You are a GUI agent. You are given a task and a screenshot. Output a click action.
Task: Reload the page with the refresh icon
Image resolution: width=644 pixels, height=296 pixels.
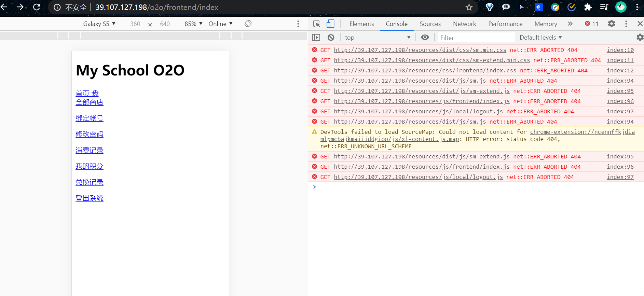click(37, 7)
